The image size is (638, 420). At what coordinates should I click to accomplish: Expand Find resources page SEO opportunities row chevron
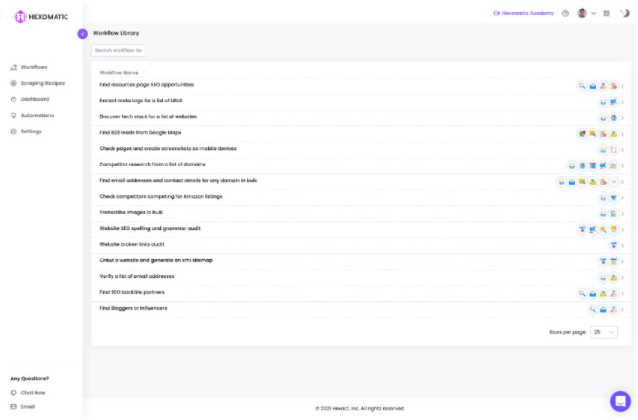(x=623, y=86)
